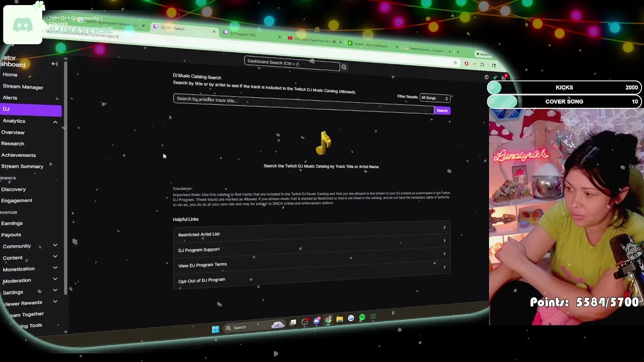Open the DJ Program Support link

tap(199, 249)
